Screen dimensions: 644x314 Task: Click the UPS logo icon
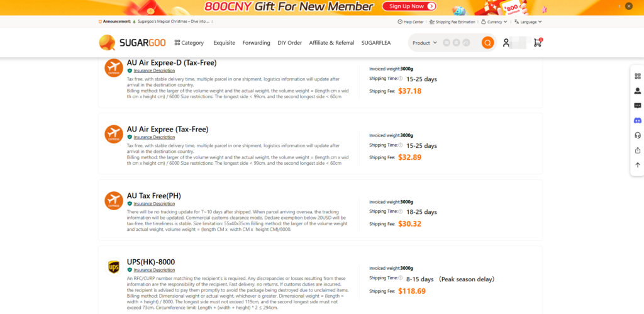click(114, 267)
